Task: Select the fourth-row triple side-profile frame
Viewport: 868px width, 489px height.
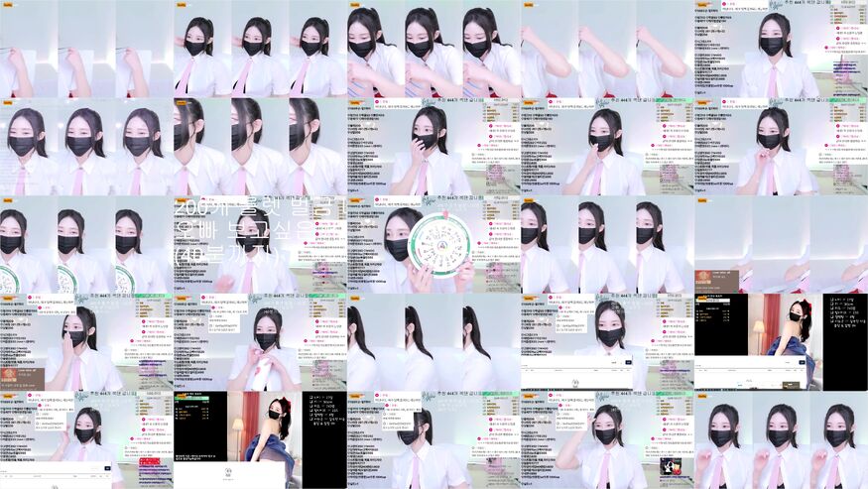Action: [x=434, y=342]
